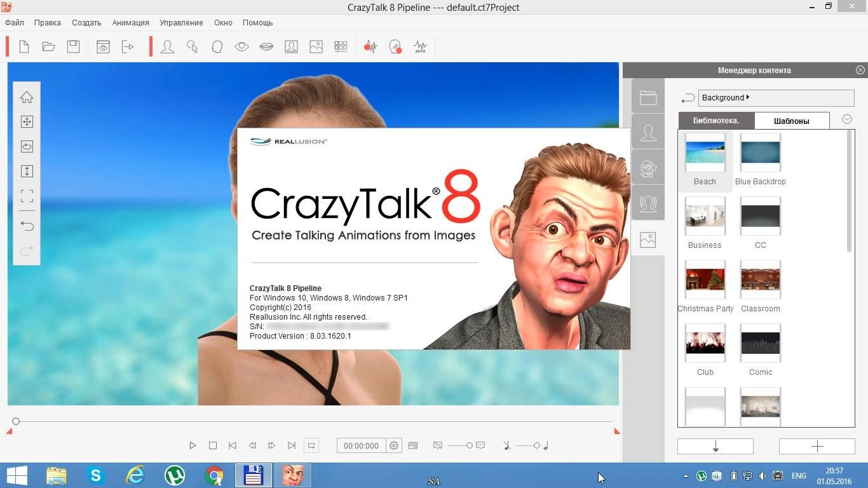Switch to the Шаблоны tab
Image resolution: width=868 pixels, height=488 pixels.
tap(792, 121)
